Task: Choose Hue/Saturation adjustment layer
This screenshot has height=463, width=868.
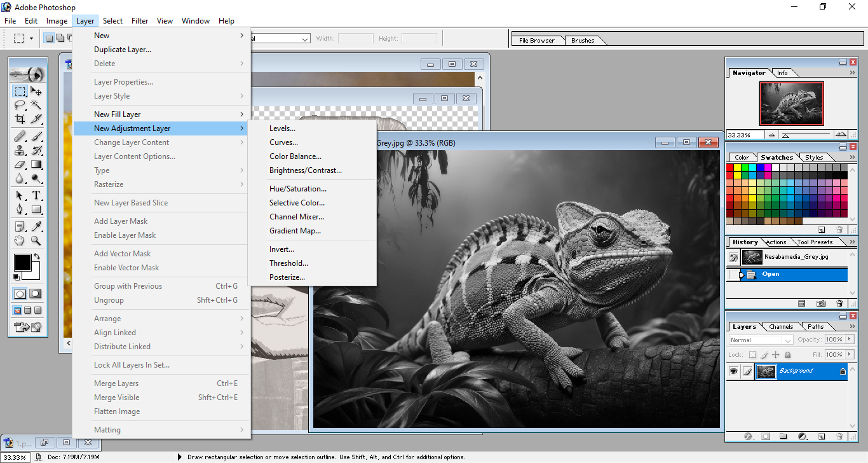Action: coord(298,189)
